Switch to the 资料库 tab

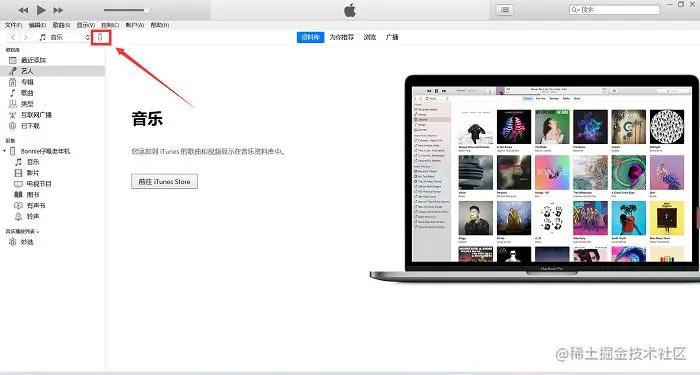pos(310,38)
